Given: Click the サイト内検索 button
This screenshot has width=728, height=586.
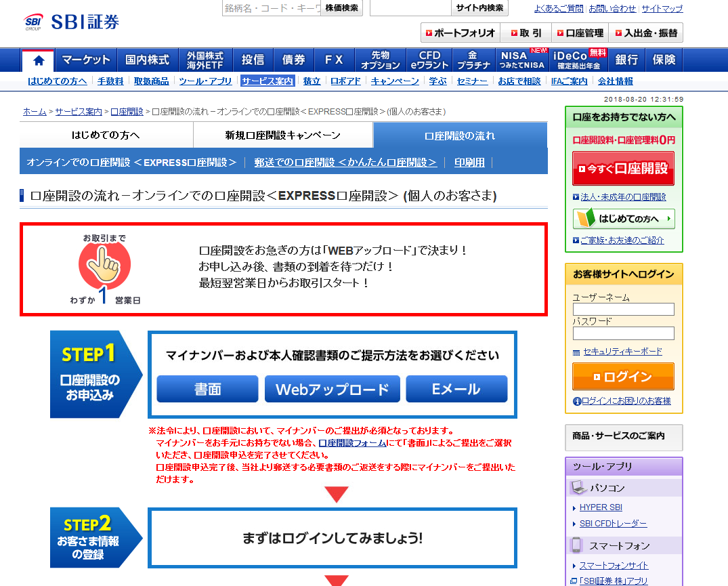Looking at the screenshot, I should point(479,8).
